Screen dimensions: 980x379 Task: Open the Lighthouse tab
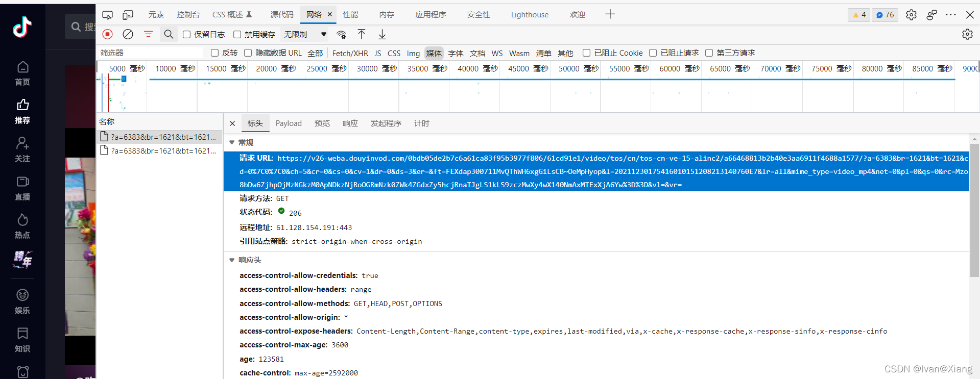point(530,15)
